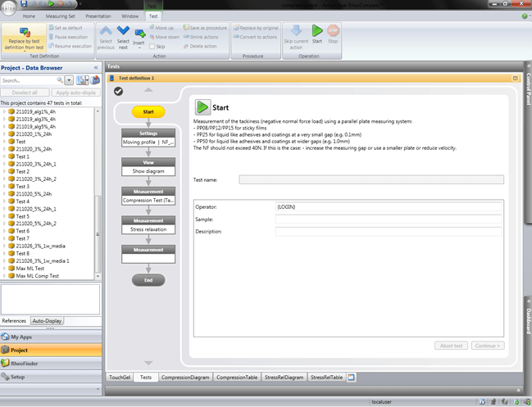Open the Setup panel
The width and height of the screenshot is (532, 407).
coord(51,377)
